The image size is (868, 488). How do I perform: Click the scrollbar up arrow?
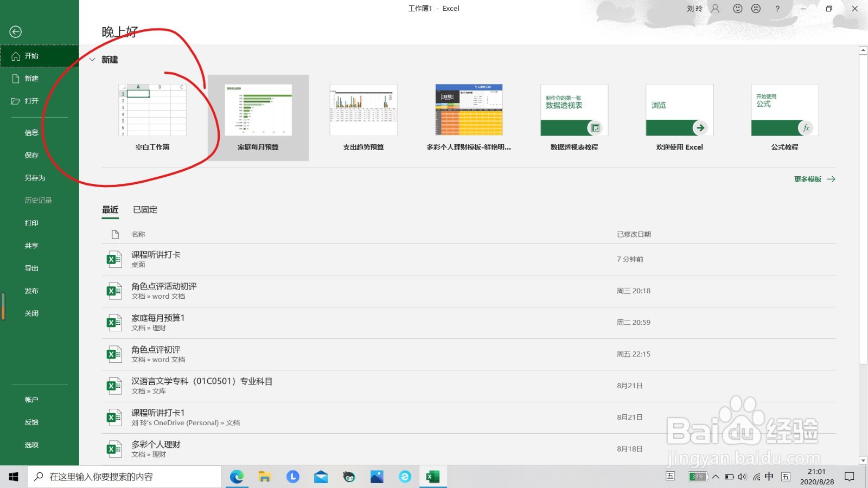[x=863, y=50]
